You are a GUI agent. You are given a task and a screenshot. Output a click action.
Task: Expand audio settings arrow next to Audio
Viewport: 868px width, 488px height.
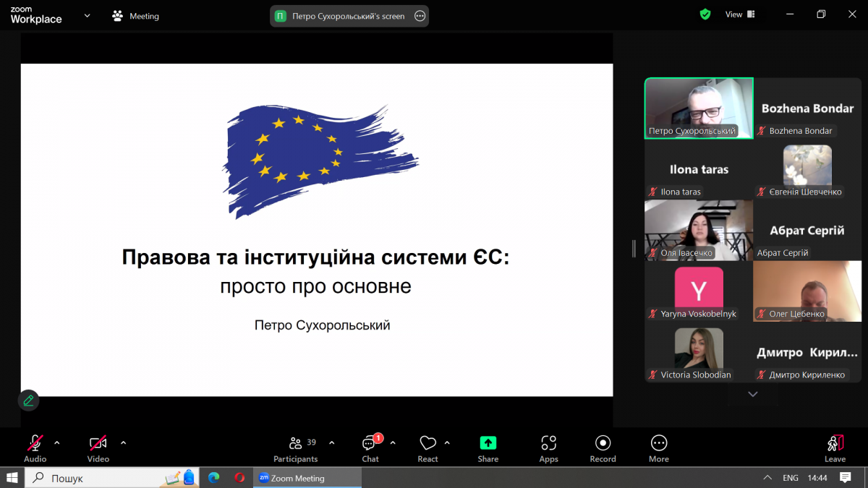57,442
